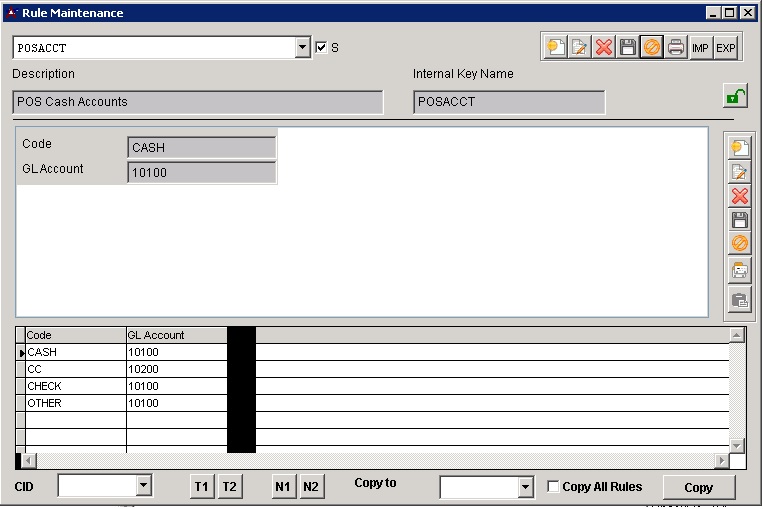Screen dimensions: 763x509
Task: Enable the Copy All Rules checkbox
Action: click(x=554, y=487)
